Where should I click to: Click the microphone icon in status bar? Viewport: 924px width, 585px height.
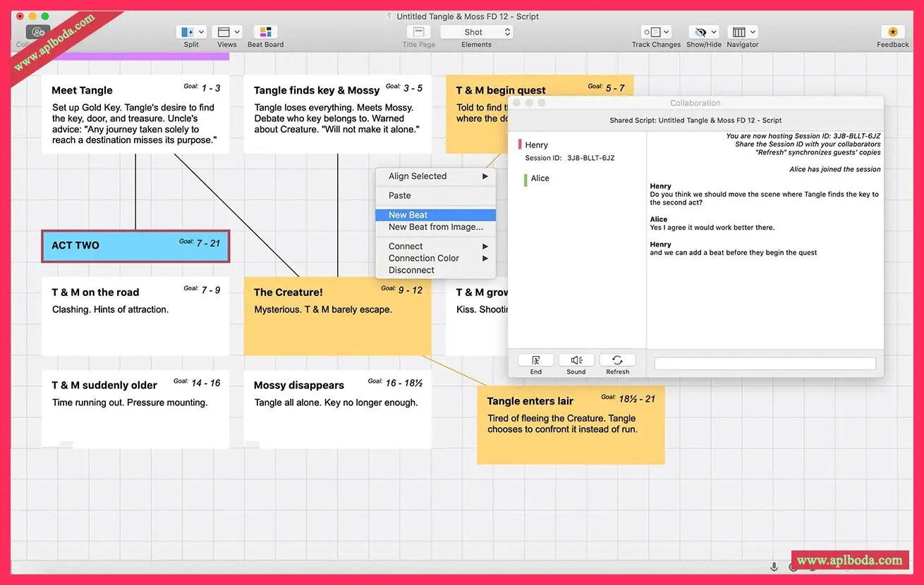point(774,567)
